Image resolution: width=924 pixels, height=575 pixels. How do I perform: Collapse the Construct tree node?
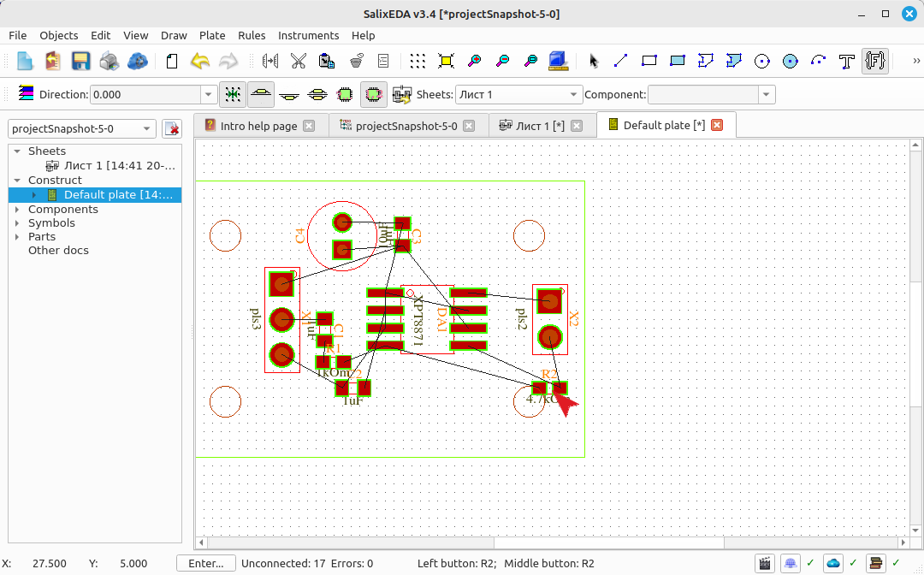click(x=17, y=181)
